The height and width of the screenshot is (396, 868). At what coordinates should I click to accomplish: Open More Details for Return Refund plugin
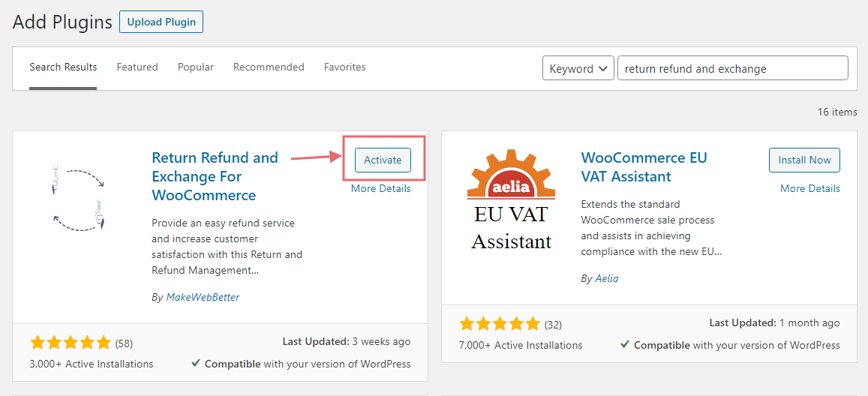point(381,188)
